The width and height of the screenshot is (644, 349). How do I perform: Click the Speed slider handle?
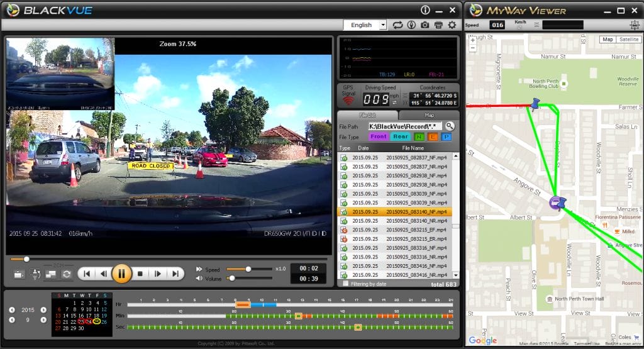248,269
